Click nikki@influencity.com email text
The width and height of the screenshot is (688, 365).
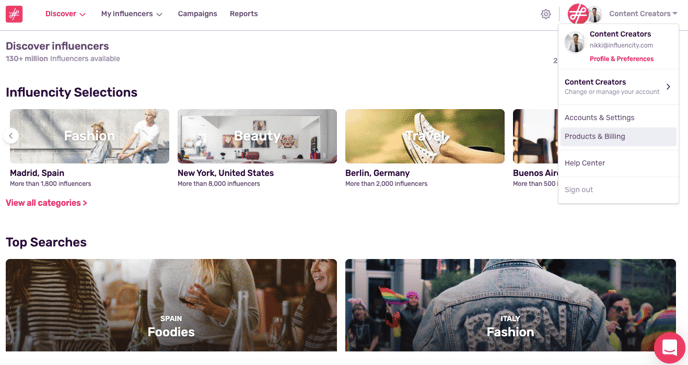tap(621, 45)
